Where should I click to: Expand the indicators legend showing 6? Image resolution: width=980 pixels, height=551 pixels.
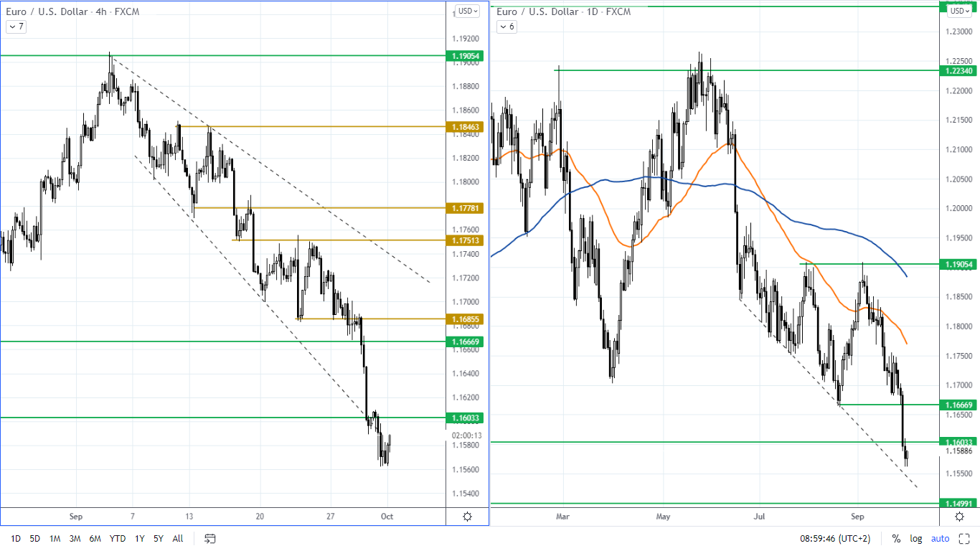507,27
